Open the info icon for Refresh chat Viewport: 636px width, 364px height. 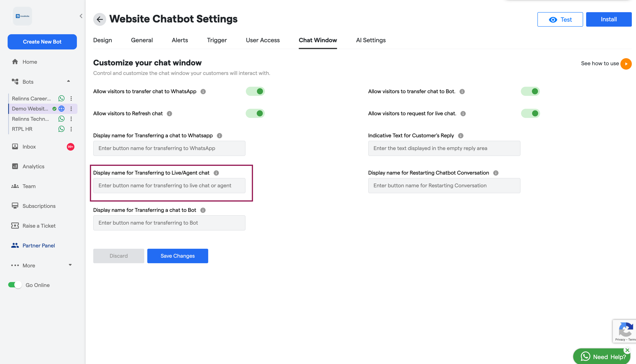tap(169, 114)
